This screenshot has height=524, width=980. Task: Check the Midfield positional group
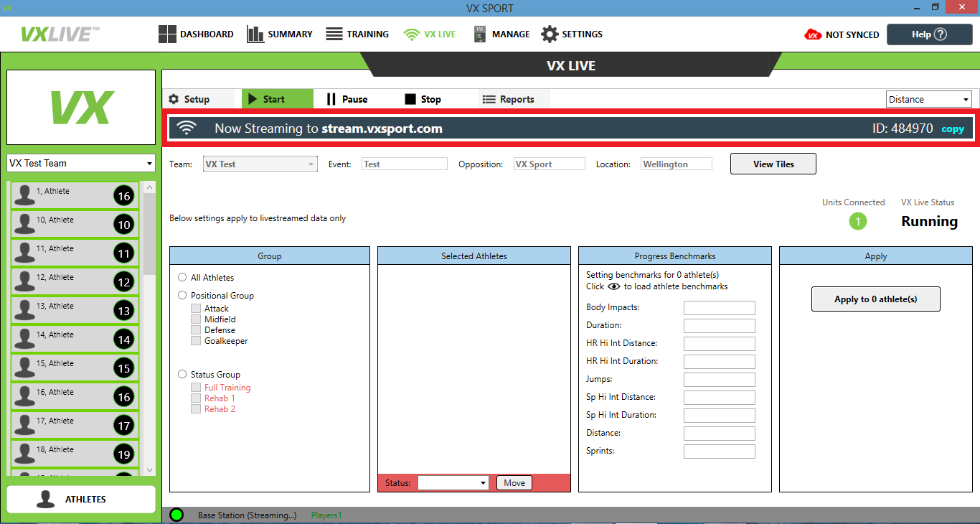click(x=196, y=319)
